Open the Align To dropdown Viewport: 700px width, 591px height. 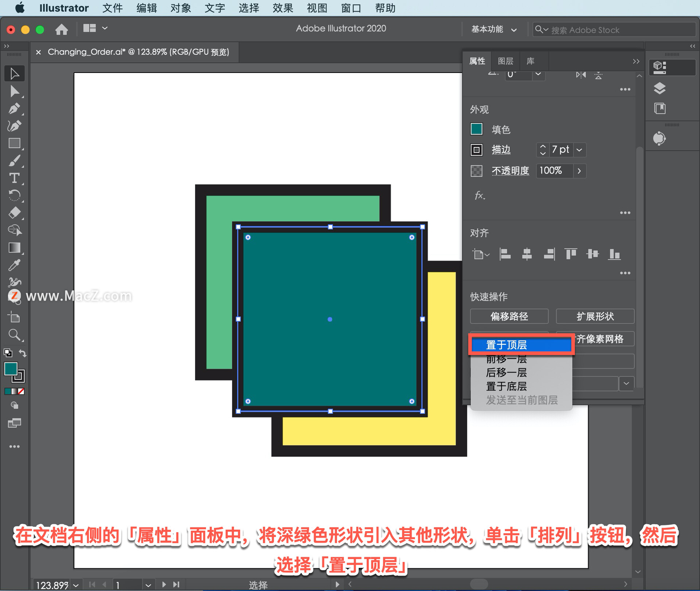pyautogui.click(x=481, y=254)
